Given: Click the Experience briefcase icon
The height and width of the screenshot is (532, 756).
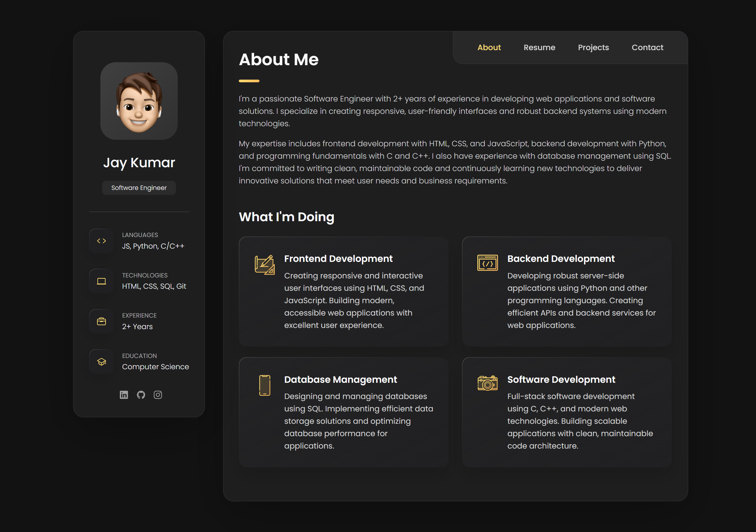Looking at the screenshot, I should coord(102,321).
